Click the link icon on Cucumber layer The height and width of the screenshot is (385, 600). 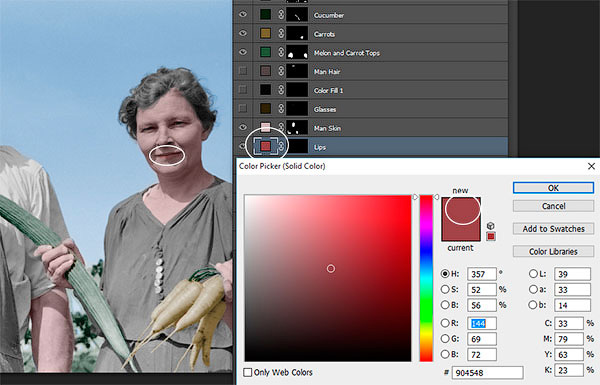(x=281, y=15)
